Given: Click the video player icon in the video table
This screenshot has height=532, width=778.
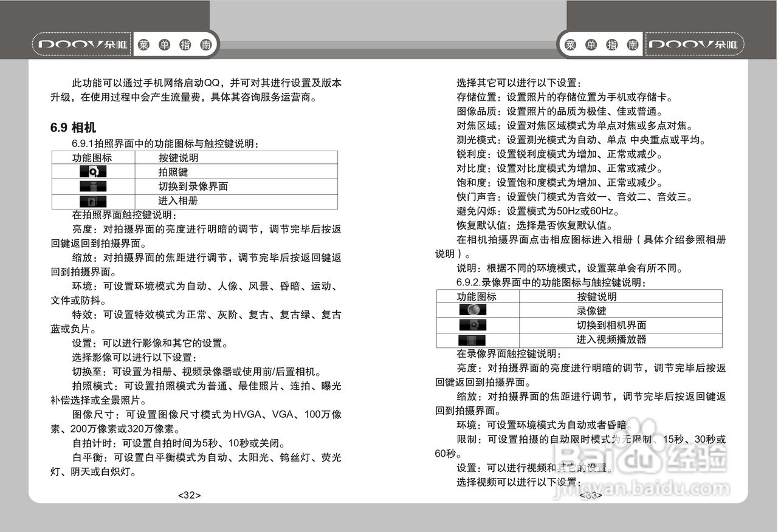Looking at the screenshot, I should point(473,339).
